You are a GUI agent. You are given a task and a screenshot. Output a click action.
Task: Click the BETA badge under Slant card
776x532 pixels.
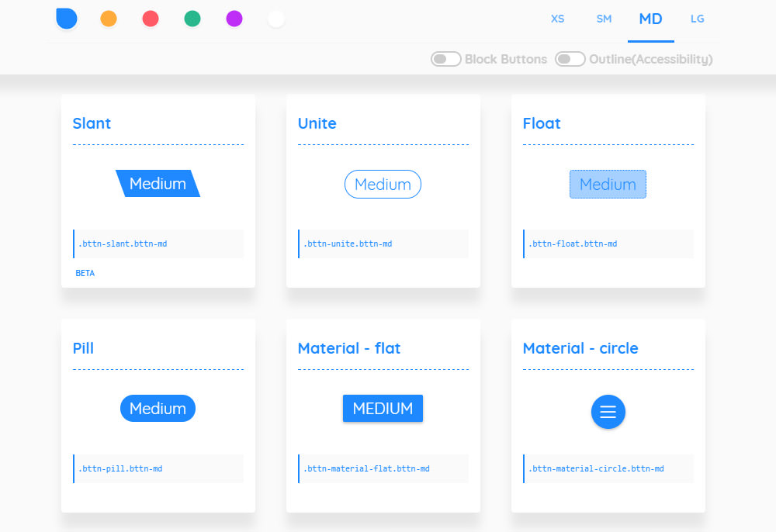85,273
